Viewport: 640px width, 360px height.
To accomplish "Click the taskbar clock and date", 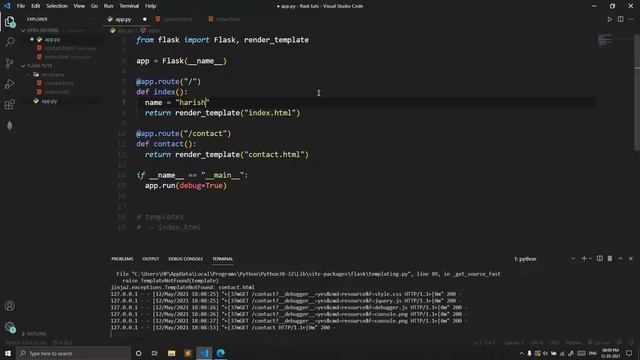I will (x=611, y=353).
